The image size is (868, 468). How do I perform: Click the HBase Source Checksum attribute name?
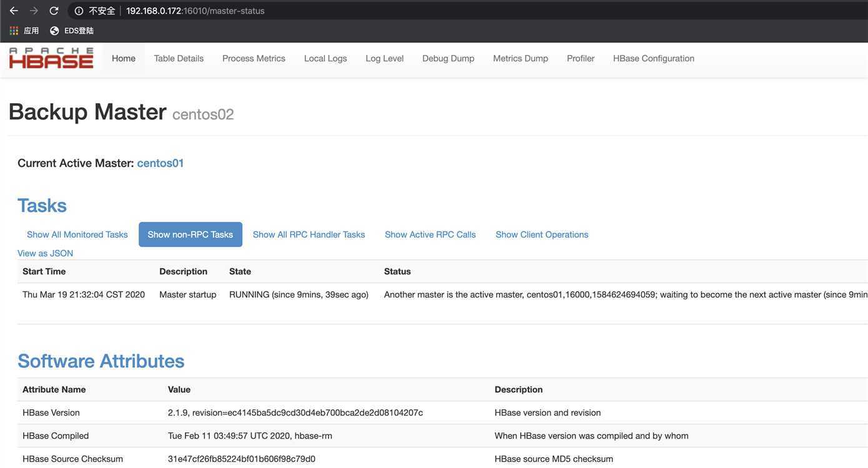[72, 459]
